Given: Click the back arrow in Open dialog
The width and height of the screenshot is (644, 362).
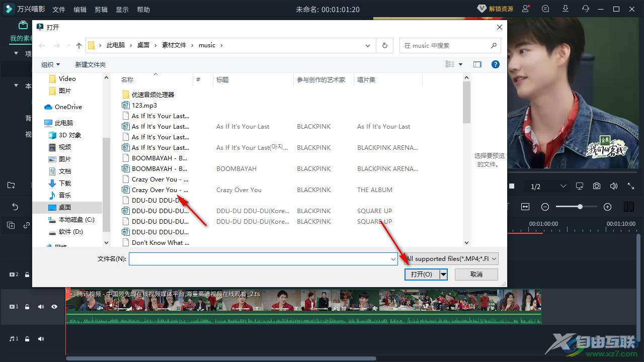Looking at the screenshot, I should pyautogui.click(x=42, y=45).
